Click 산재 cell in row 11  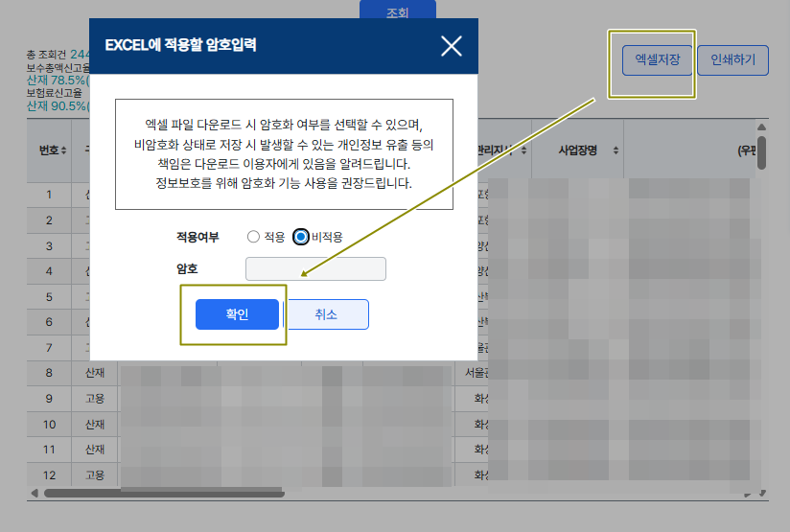(x=95, y=450)
